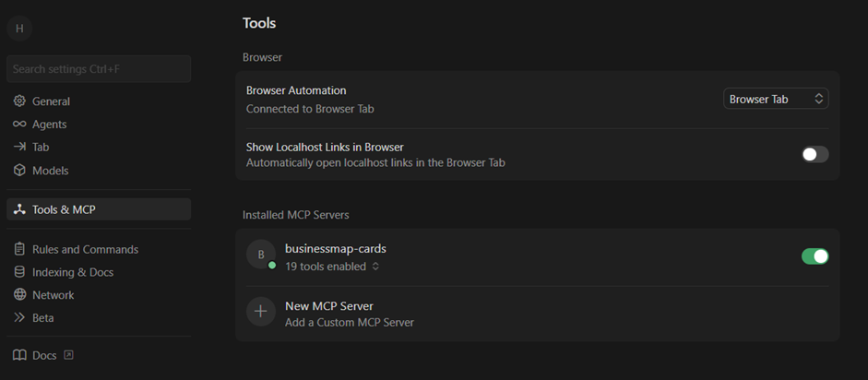The image size is (868, 380).
Task: Click the businessmap-cards avatar icon
Action: (261, 255)
